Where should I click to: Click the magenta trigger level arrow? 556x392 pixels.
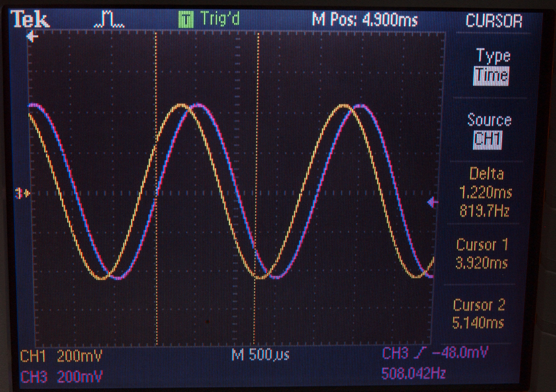(433, 202)
